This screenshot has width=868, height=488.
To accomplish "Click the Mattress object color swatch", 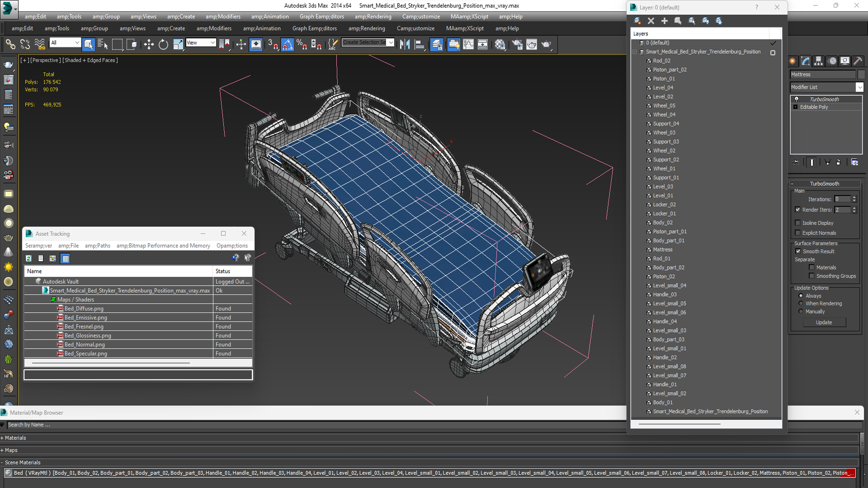I will click(x=861, y=75).
